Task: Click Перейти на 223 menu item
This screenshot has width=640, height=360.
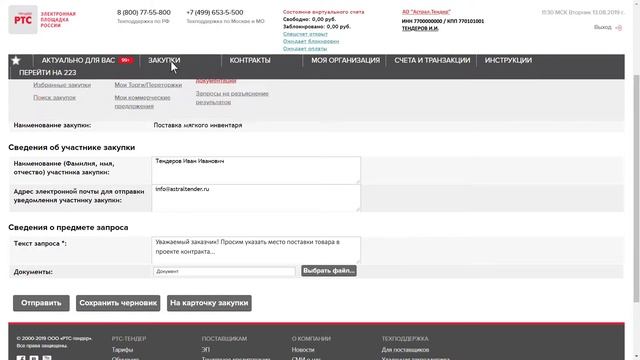Action: (47, 73)
